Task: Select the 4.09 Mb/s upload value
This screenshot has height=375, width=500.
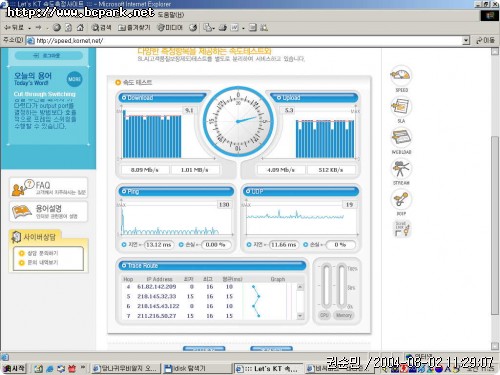Action: 281,170
